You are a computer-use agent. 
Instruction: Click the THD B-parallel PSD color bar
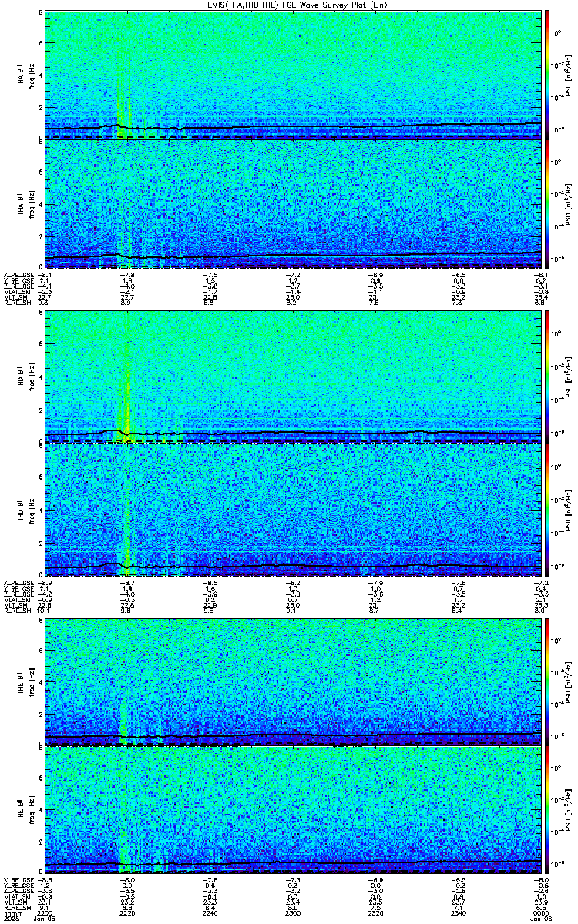pos(548,509)
